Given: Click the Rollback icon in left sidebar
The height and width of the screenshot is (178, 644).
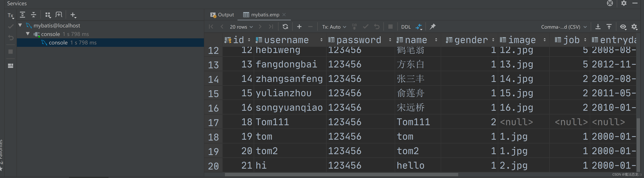Looking at the screenshot, I should 11,38.
